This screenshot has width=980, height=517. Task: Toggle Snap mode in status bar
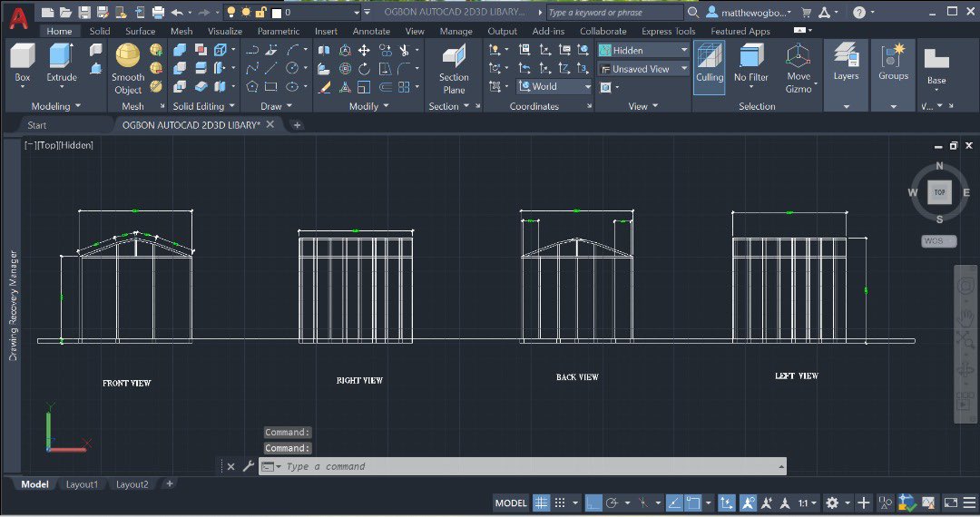[x=560, y=502]
